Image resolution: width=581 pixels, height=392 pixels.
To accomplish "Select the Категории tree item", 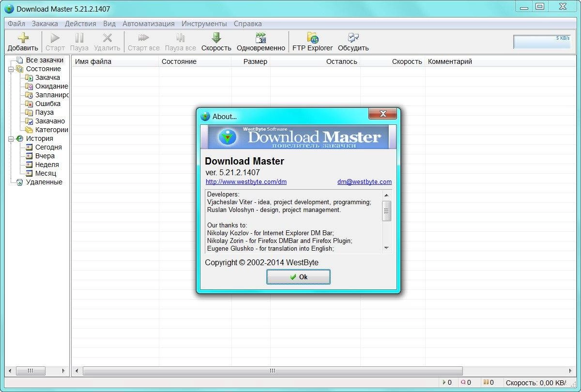I will coord(51,130).
